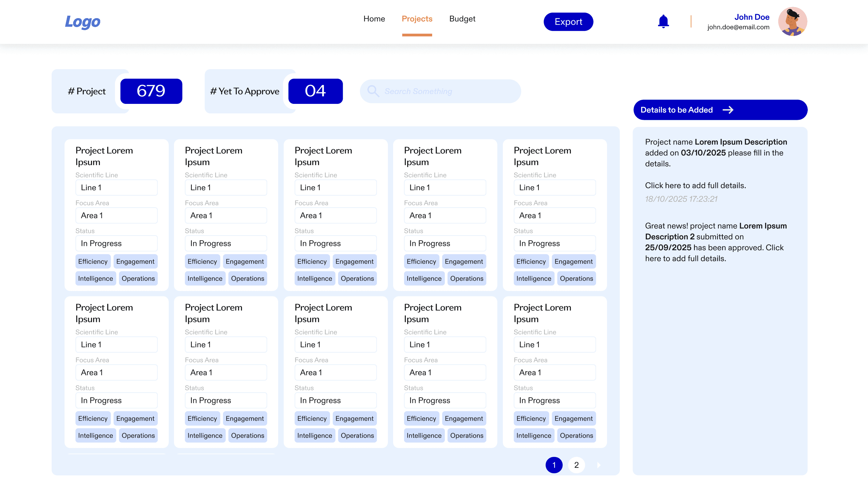This screenshot has height=488, width=868.
Task: Open the Home tab
Action: [x=374, y=19]
